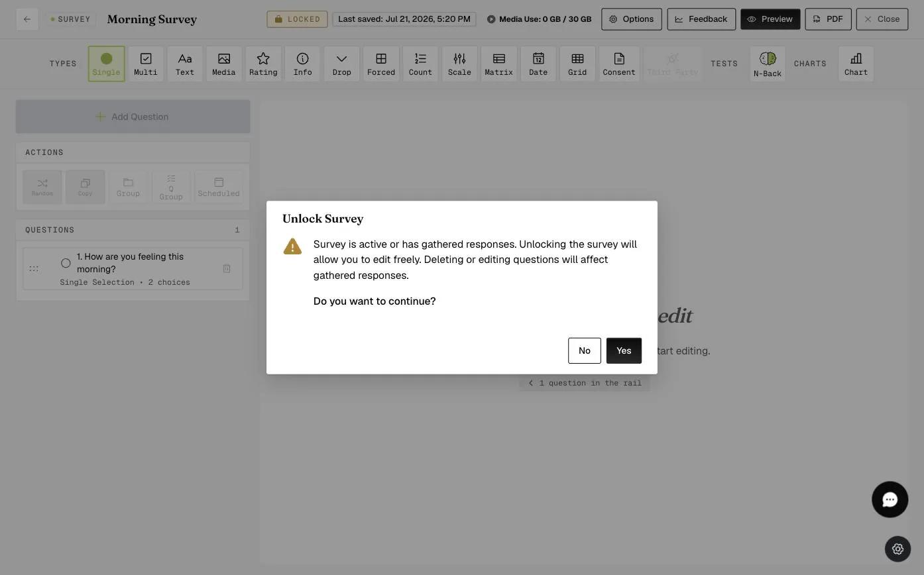Select the Single question type
The width and height of the screenshot is (924, 575).
[x=106, y=64]
